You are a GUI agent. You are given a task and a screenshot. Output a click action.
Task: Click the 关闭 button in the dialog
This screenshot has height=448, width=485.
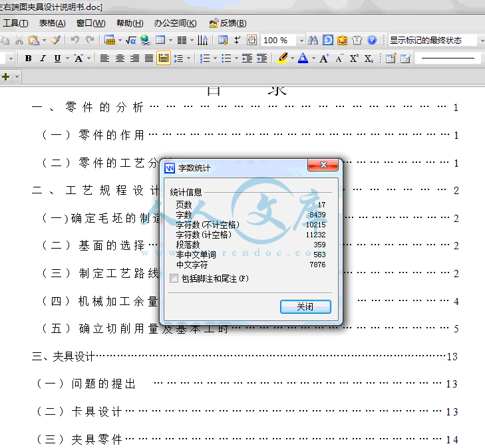[x=305, y=306]
